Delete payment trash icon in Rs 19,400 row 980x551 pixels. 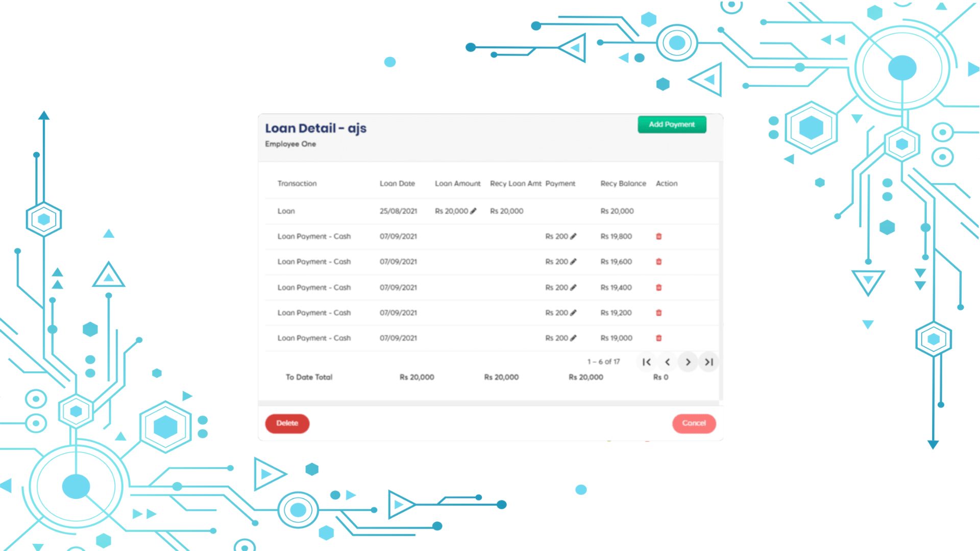(x=658, y=287)
